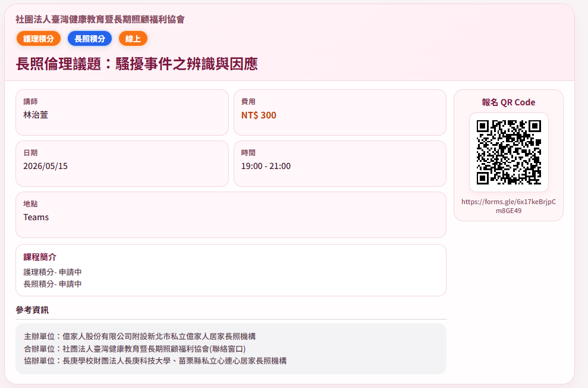Click the orange 護理積分 badge
This screenshot has width=588, height=388.
[39, 39]
